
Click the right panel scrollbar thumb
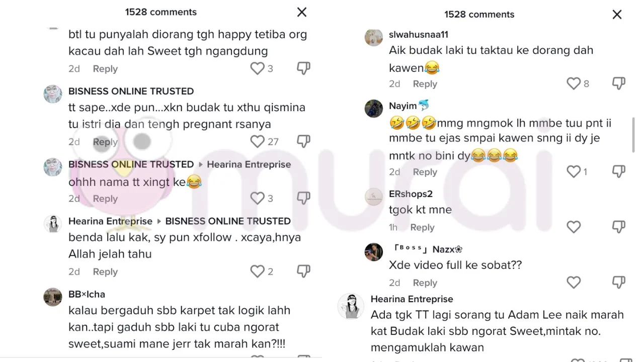[x=633, y=135]
